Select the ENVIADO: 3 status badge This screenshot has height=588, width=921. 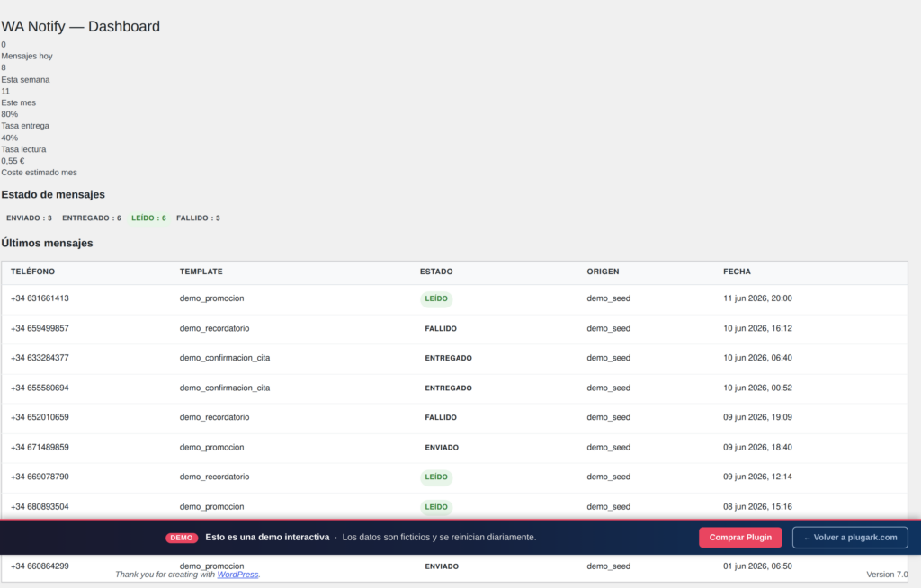[x=30, y=218]
